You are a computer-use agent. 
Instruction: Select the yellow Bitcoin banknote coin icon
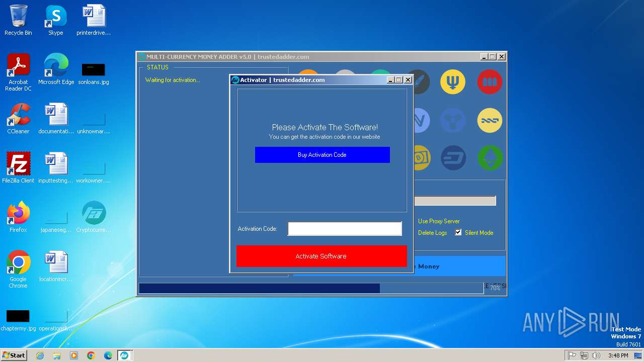pyautogui.click(x=422, y=158)
